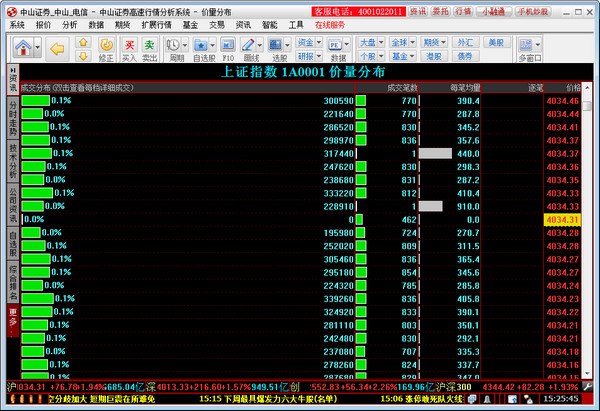
Task: Open the 全球 global markets dropdown
Action: coord(401,42)
